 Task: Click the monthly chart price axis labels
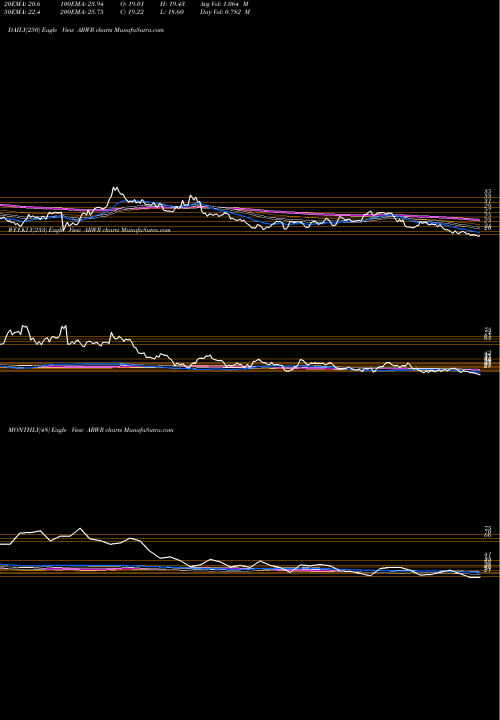coord(488,550)
